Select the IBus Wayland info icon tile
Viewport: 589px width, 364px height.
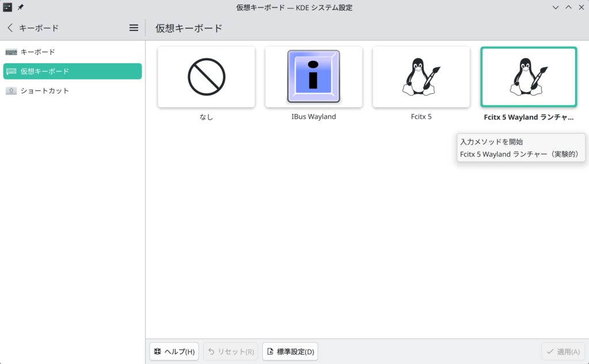pyautogui.click(x=313, y=77)
